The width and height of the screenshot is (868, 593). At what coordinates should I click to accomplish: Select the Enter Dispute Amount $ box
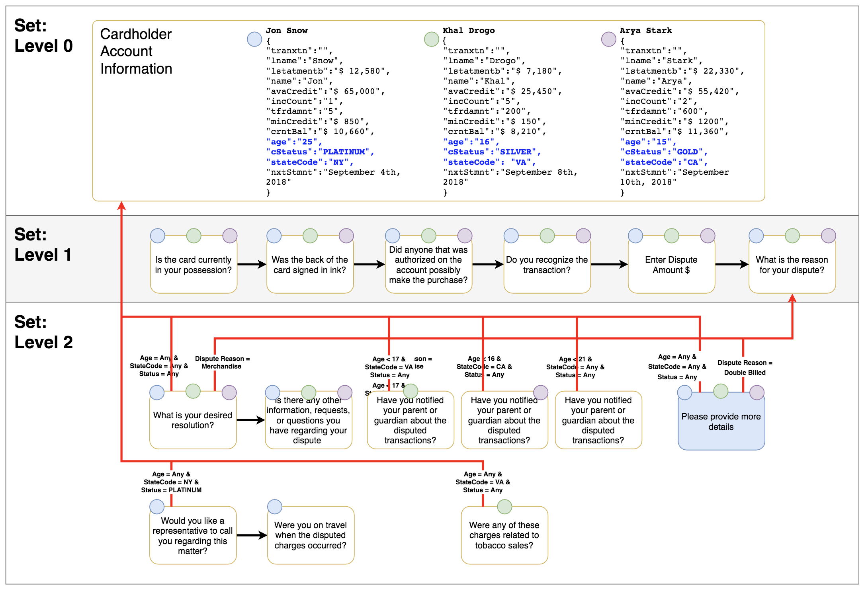click(x=671, y=265)
